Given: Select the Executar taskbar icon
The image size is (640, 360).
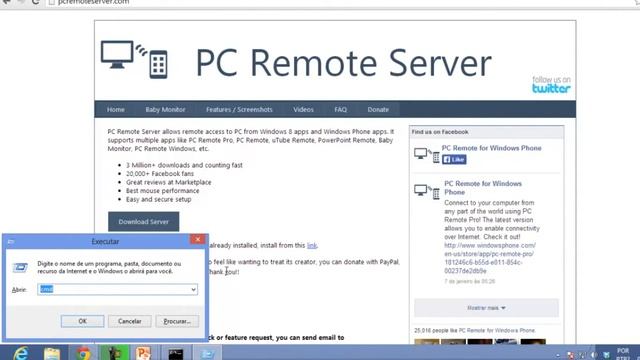Looking at the screenshot, I should (207, 353).
